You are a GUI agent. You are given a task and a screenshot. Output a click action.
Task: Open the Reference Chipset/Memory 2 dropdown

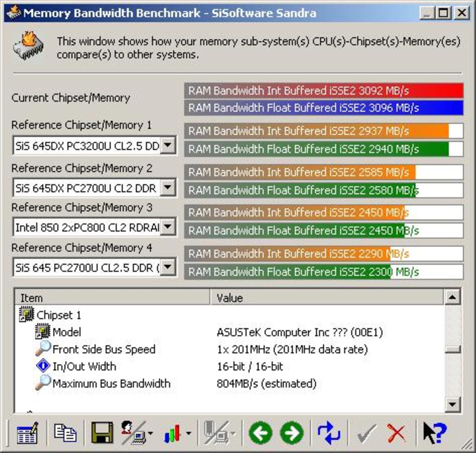[x=168, y=188]
